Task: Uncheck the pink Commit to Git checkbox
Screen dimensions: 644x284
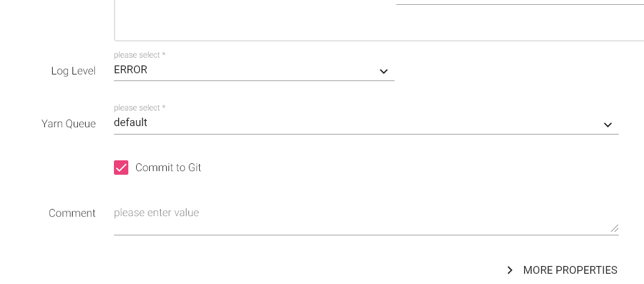Action: [121, 168]
